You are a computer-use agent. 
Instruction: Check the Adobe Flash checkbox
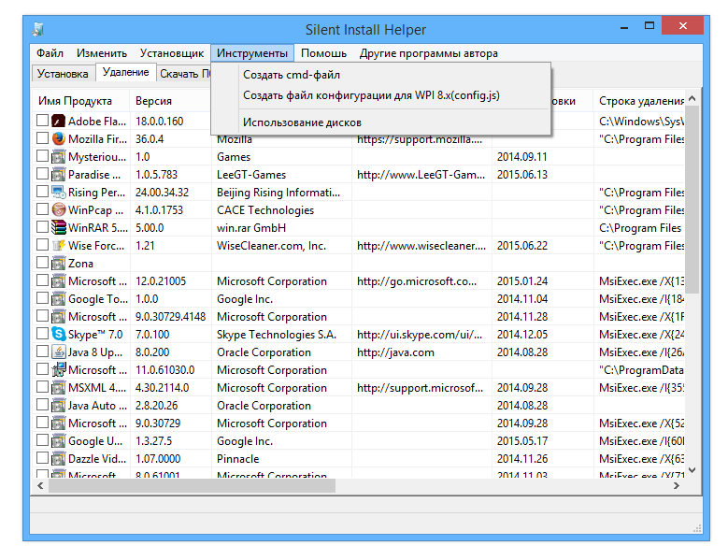click(42, 121)
